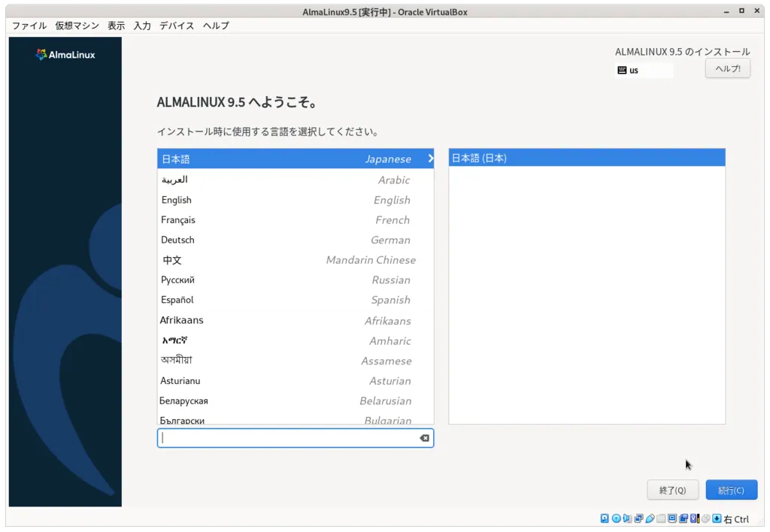Screen dimensions: 770x532
Task: Click inside the language search box
Action: coord(286,438)
